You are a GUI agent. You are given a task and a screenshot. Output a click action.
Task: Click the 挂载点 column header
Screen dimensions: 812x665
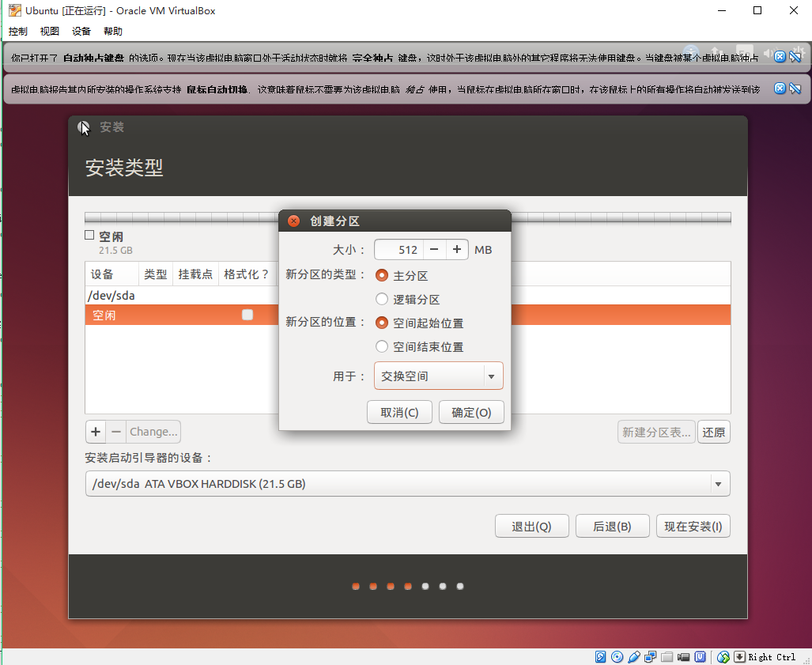click(195, 274)
